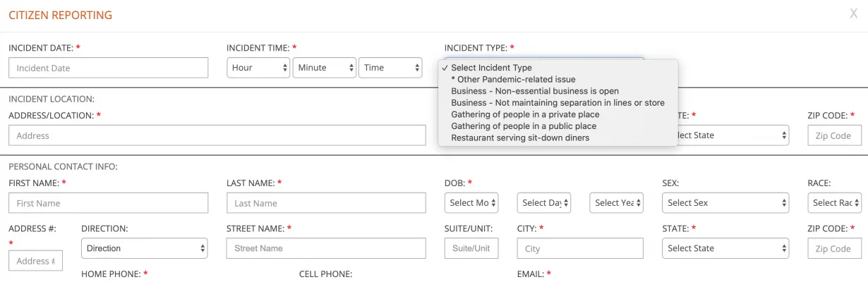This screenshot has width=868, height=282.
Task: Click the Street Name input field
Action: (x=326, y=248)
